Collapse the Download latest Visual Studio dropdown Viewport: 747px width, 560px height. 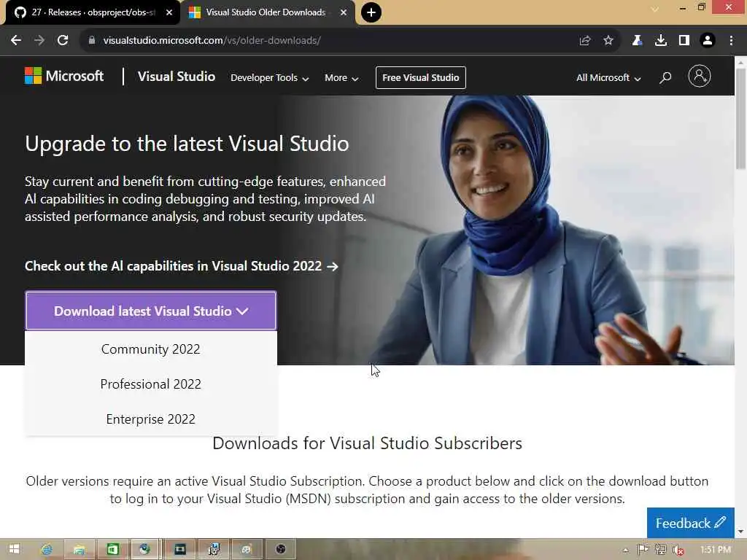coord(151,311)
